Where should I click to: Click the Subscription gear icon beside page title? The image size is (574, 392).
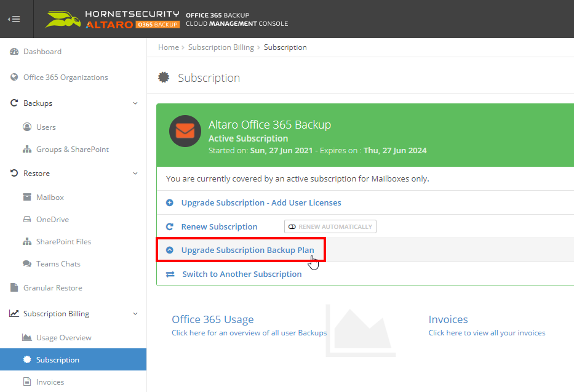click(x=163, y=78)
